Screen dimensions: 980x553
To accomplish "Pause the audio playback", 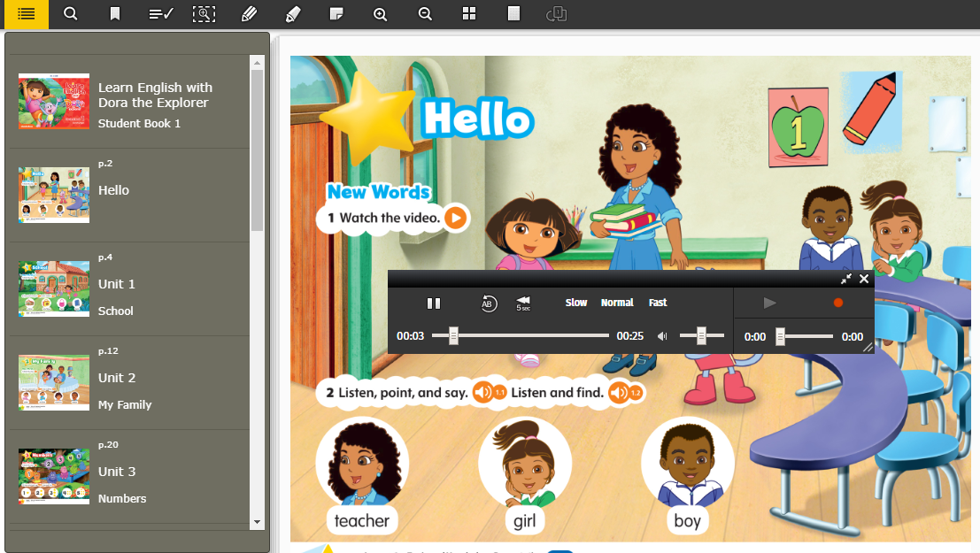I will [434, 303].
